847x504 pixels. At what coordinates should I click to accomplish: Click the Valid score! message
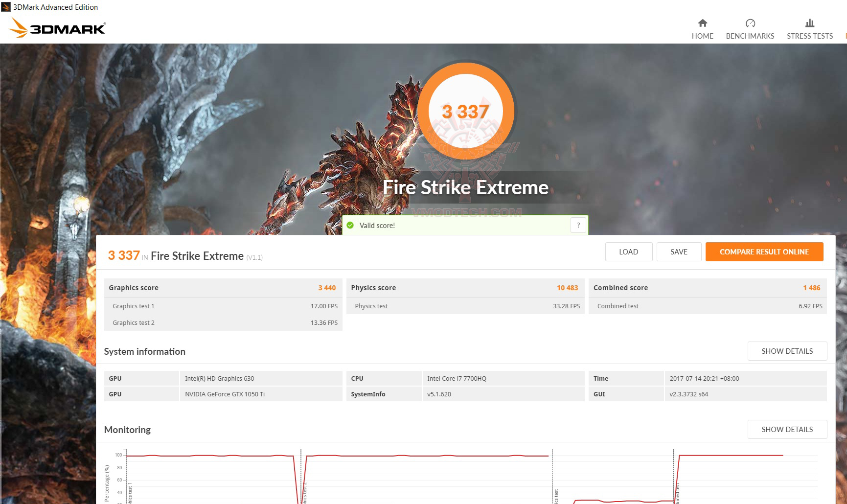377,226
